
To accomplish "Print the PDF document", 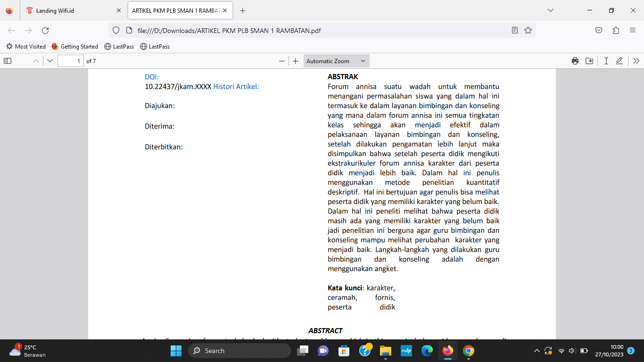I will [x=575, y=61].
